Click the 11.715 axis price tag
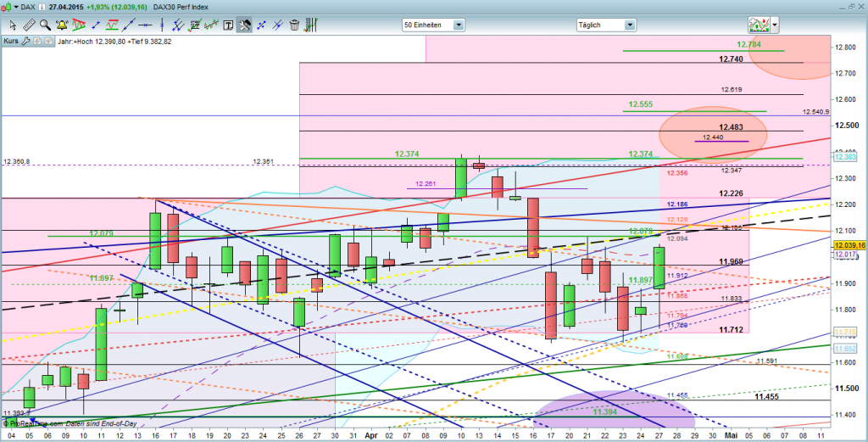 pyautogui.click(x=847, y=333)
